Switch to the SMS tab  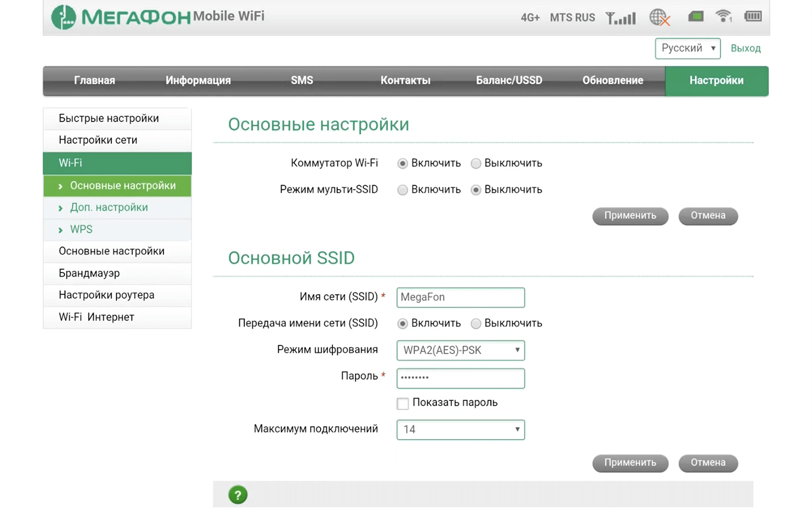pos(302,81)
